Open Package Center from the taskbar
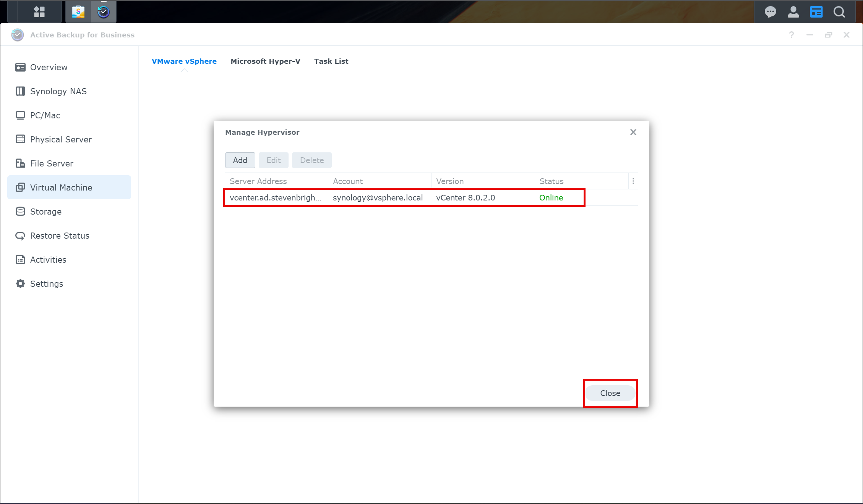The height and width of the screenshot is (504, 863). pyautogui.click(x=78, y=12)
